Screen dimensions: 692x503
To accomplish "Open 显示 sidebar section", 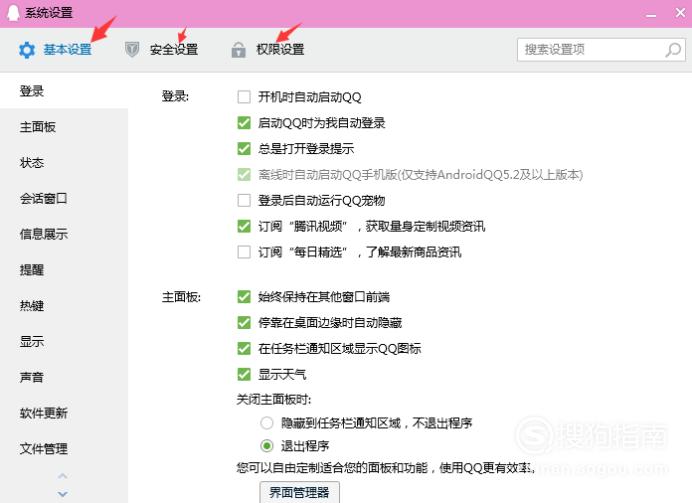I will [64, 342].
